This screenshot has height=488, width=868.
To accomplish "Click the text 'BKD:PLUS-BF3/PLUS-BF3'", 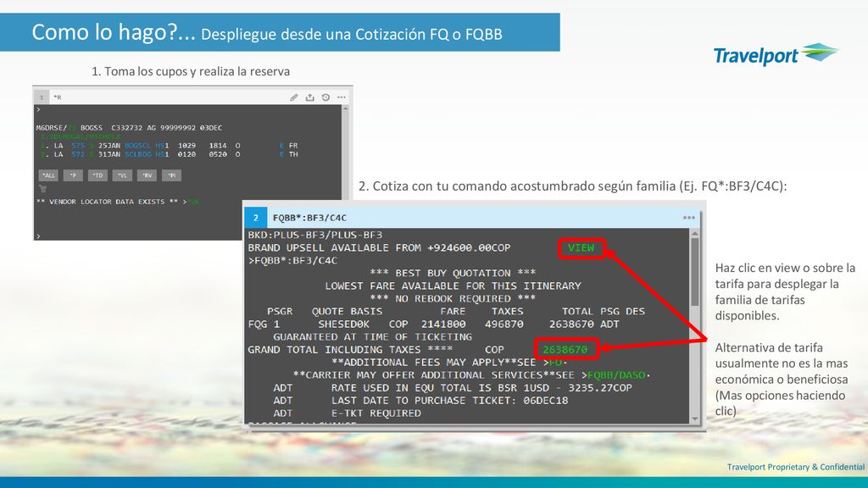I will [315, 236].
